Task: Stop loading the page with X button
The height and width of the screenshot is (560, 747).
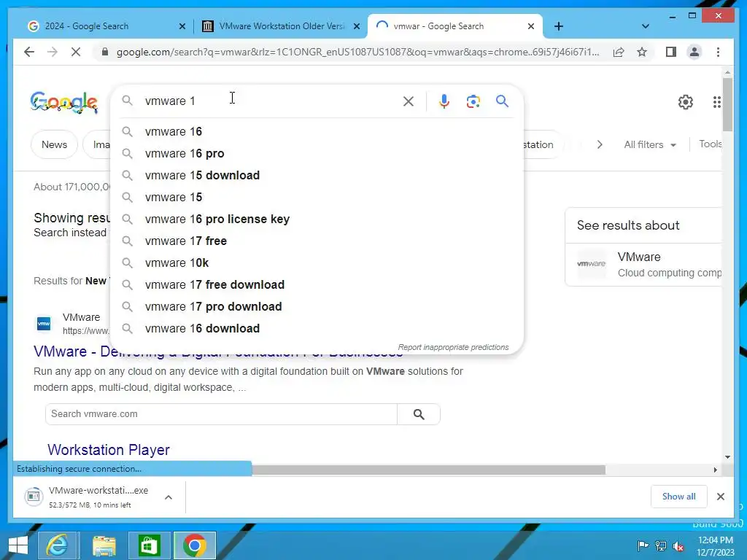Action: tap(76, 52)
